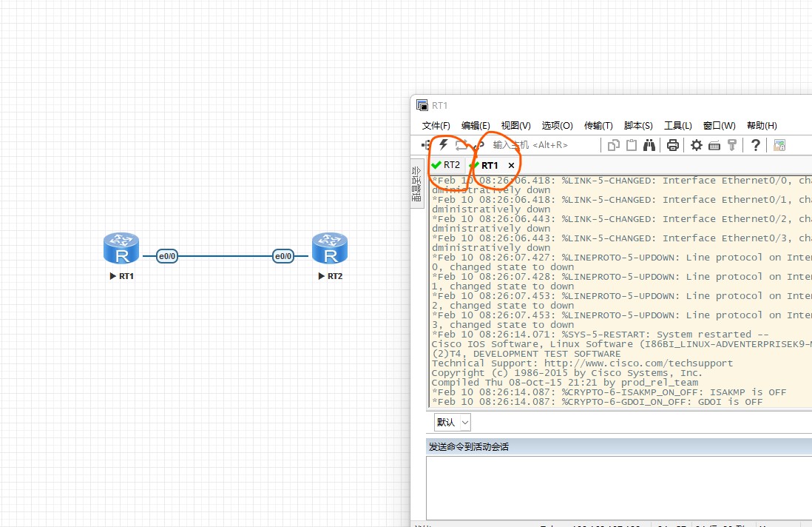Open the 选项(O) menu
The height and width of the screenshot is (527, 812).
(557, 125)
